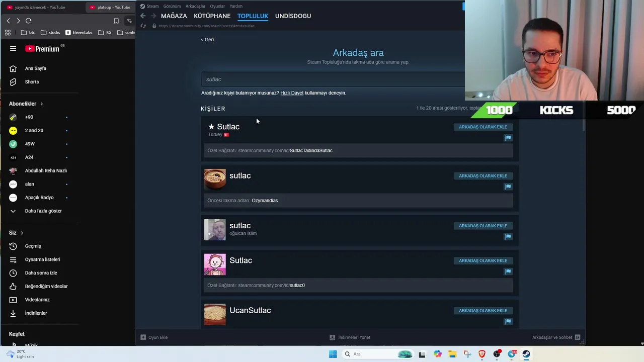
Task: Switch to KÜTÜPHANE tab
Action: pyautogui.click(x=212, y=16)
